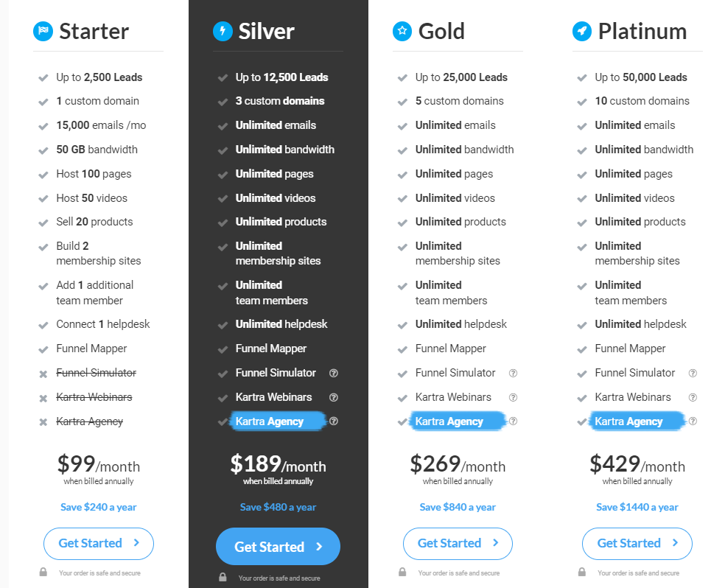
Task: Click the Platinum plan rocket icon
Action: 581,31
